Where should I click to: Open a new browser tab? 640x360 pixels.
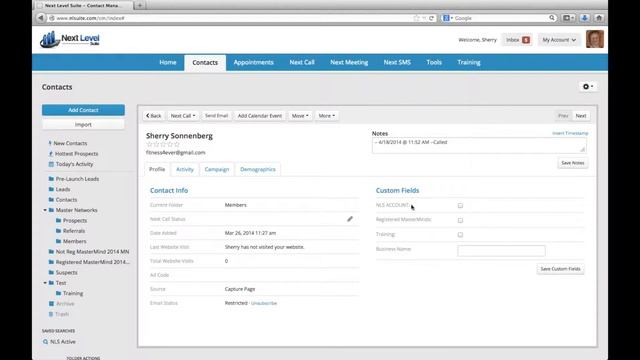click(140, 5)
